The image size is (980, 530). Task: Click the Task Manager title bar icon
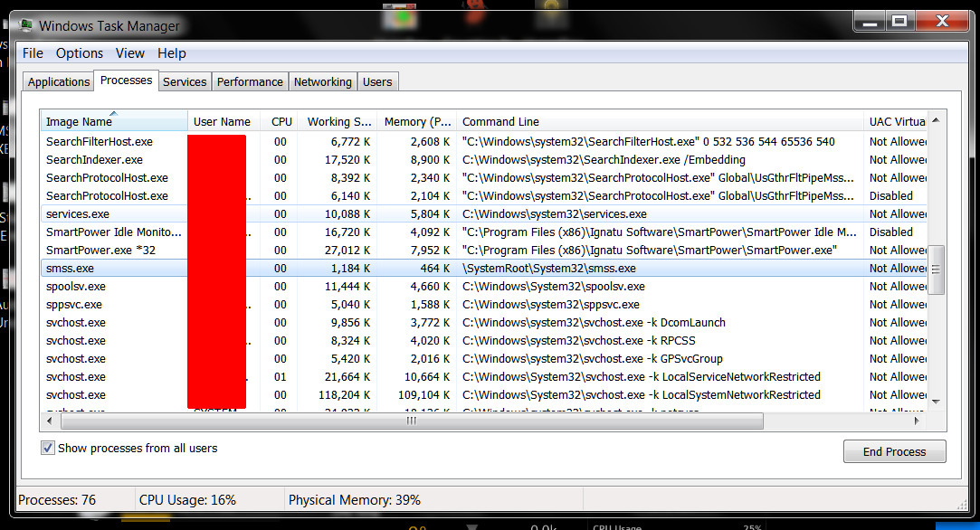tap(25, 25)
